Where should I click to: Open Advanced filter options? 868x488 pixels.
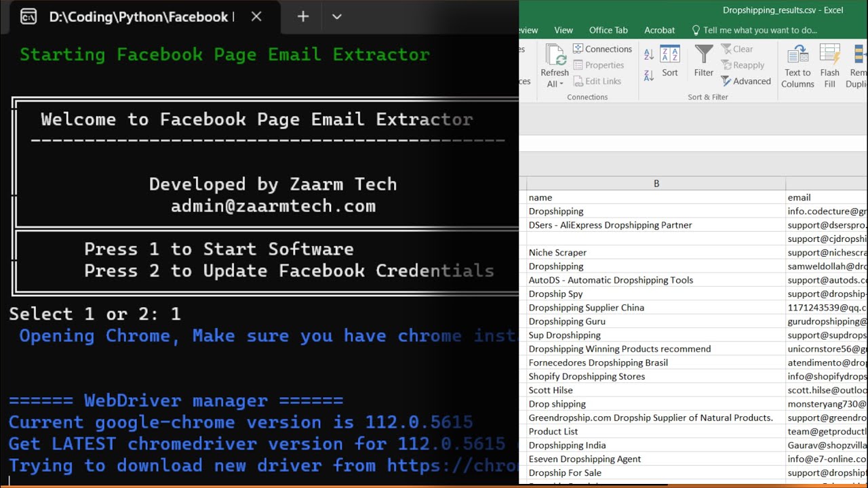pyautogui.click(x=746, y=81)
